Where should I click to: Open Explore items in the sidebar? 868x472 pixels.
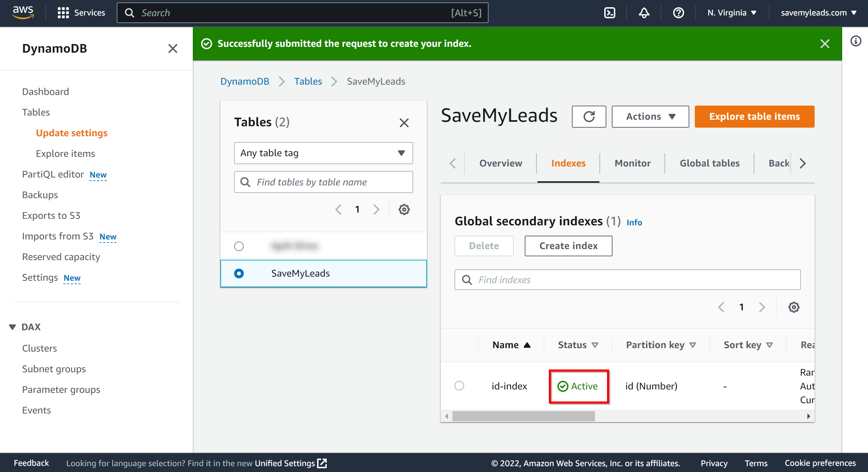tap(65, 153)
